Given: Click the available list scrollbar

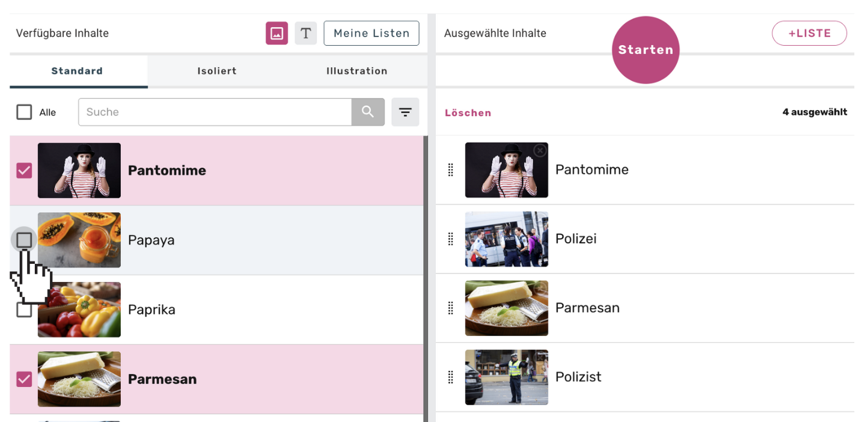Looking at the screenshot, I should (x=426, y=279).
